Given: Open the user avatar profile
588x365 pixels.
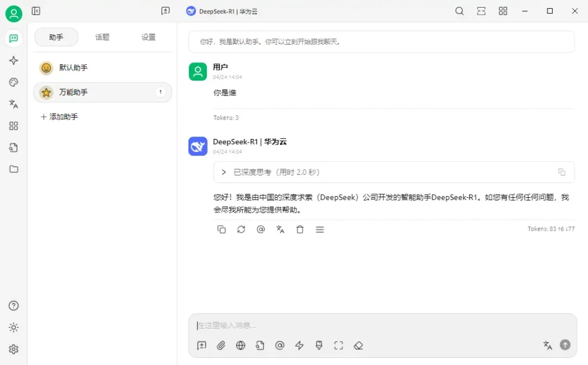Looking at the screenshot, I should point(14,14).
